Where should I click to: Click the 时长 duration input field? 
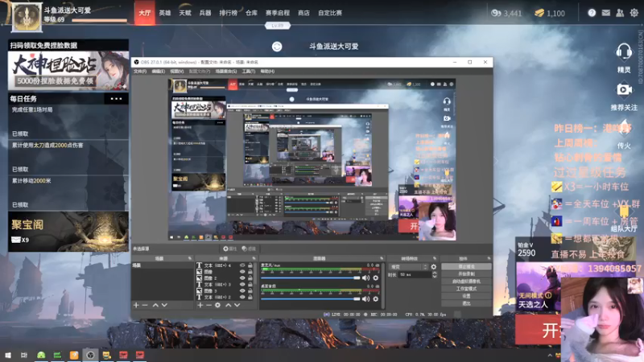point(414,274)
